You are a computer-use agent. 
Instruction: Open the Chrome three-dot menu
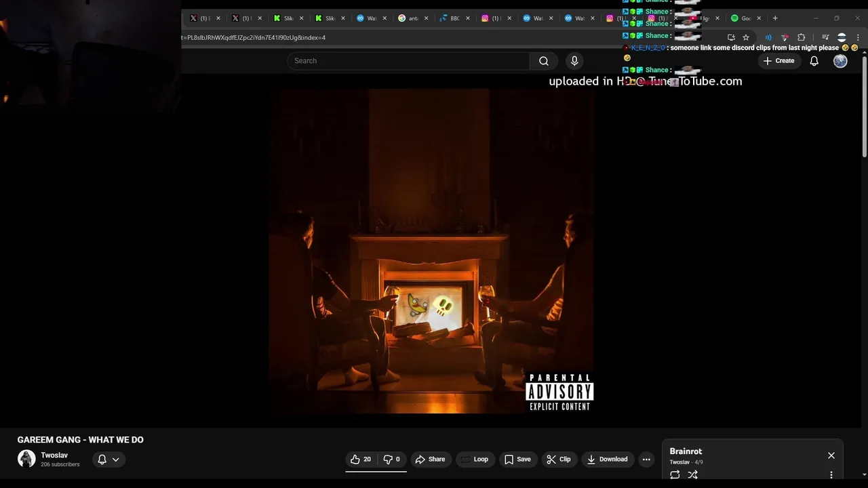857,38
